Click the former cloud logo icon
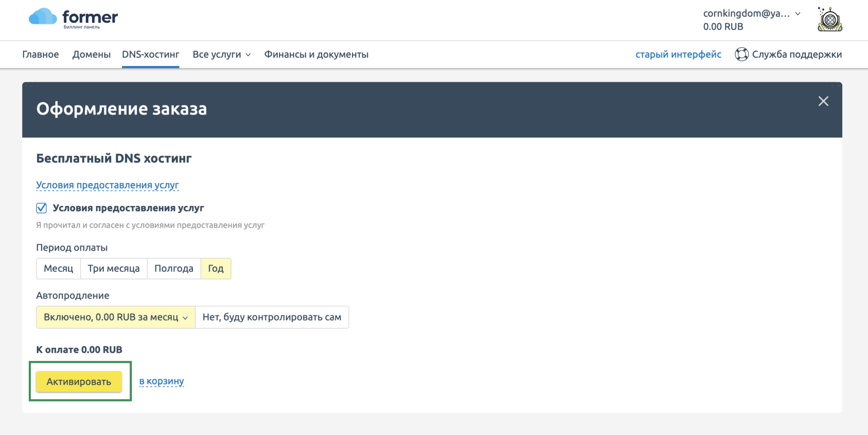 pos(43,17)
